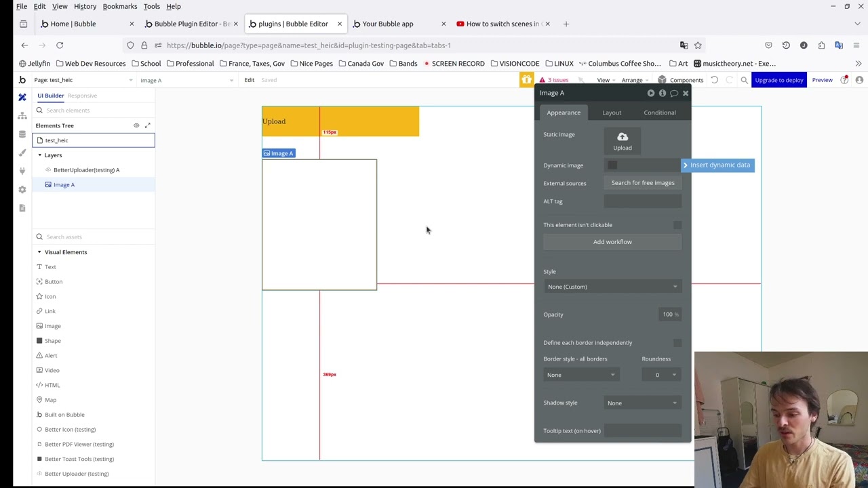The width and height of the screenshot is (868, 488).
Task: Open the Shadow style None dropdown
Action: pos(642,403)
